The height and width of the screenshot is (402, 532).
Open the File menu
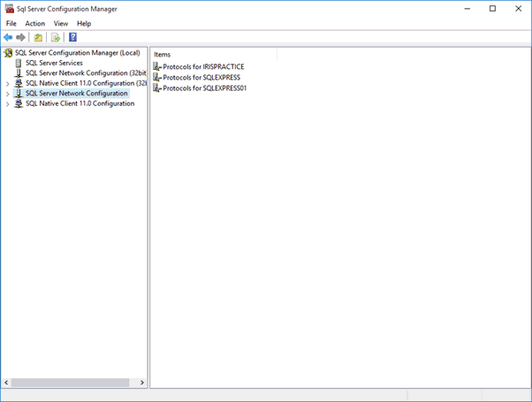11,23
